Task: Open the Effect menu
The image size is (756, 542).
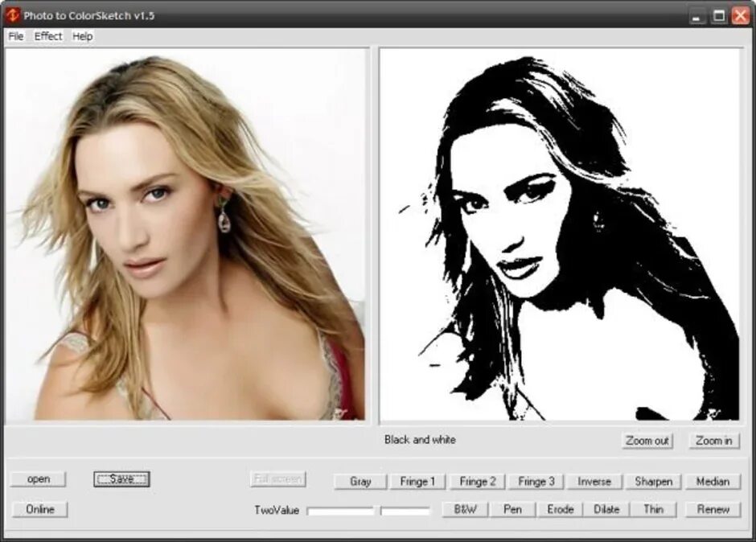Action: tap(48, 36)
